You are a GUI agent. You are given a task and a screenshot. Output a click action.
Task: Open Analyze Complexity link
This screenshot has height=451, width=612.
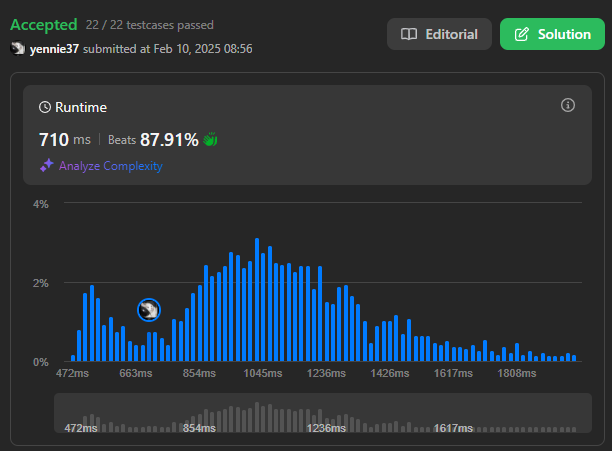tap(110, 166)
